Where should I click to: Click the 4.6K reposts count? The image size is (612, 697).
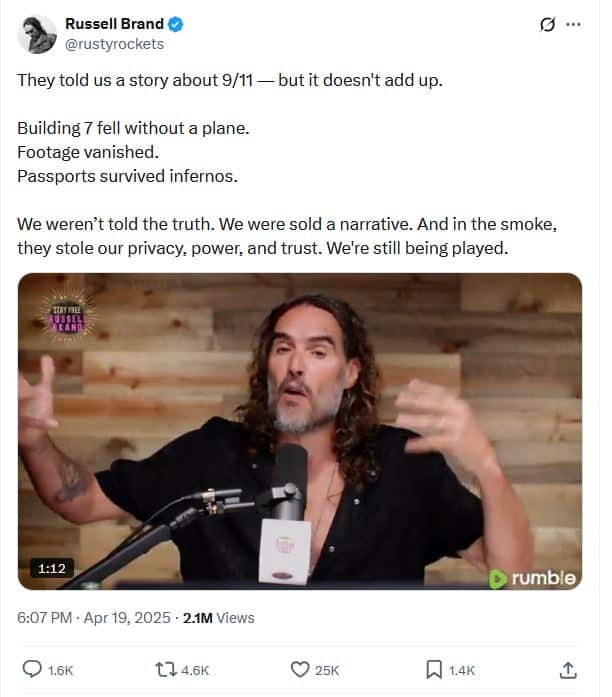coord(194,670)
